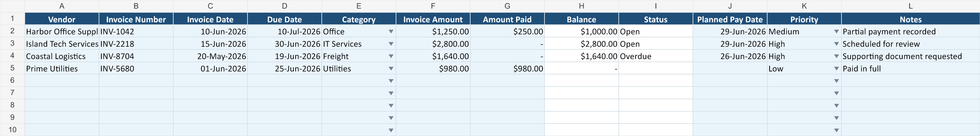The width and height of the screenshot is (980, 136).
Task: Select the INV-2218 invoice number cell
Action: pyautogui.click(x=136, y=44)
